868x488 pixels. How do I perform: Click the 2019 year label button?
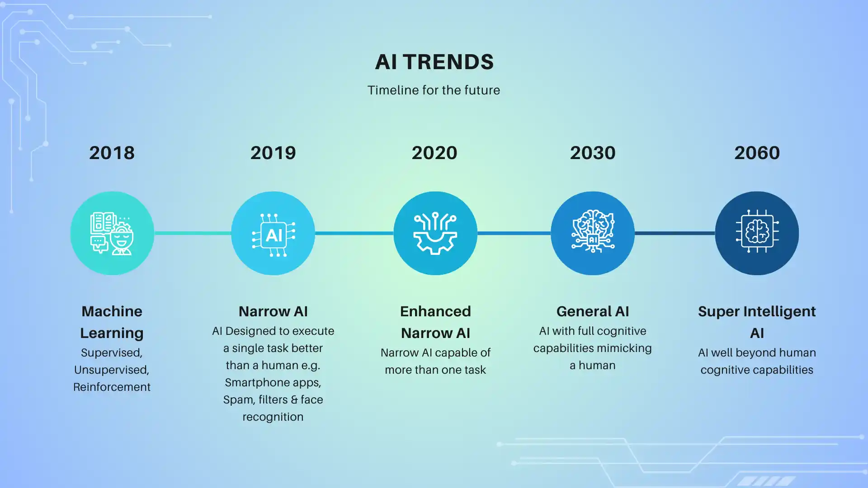tap(273, 152)
